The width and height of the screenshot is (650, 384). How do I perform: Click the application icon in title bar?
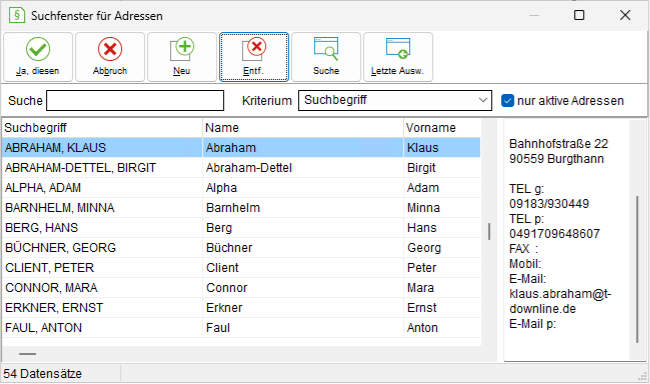pos(17,15)
